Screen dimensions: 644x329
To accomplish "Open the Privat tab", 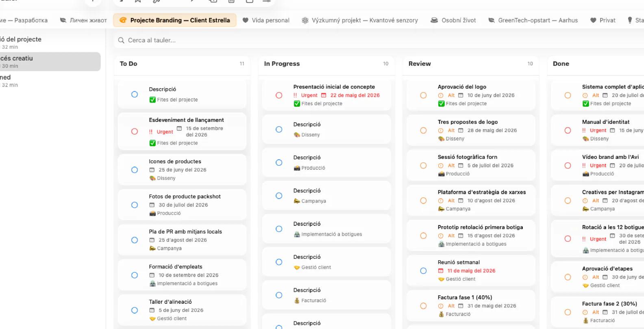I will click(603, 20).
